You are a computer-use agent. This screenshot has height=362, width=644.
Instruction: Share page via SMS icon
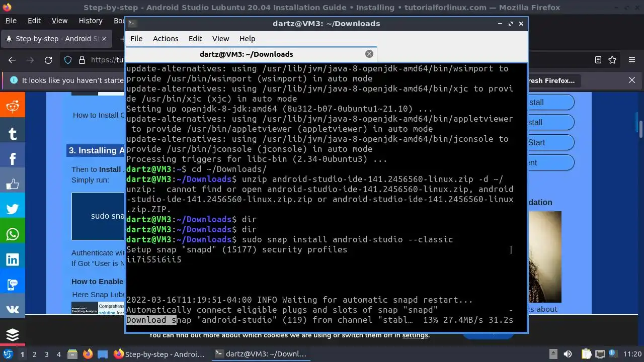(x=13, y=285)
